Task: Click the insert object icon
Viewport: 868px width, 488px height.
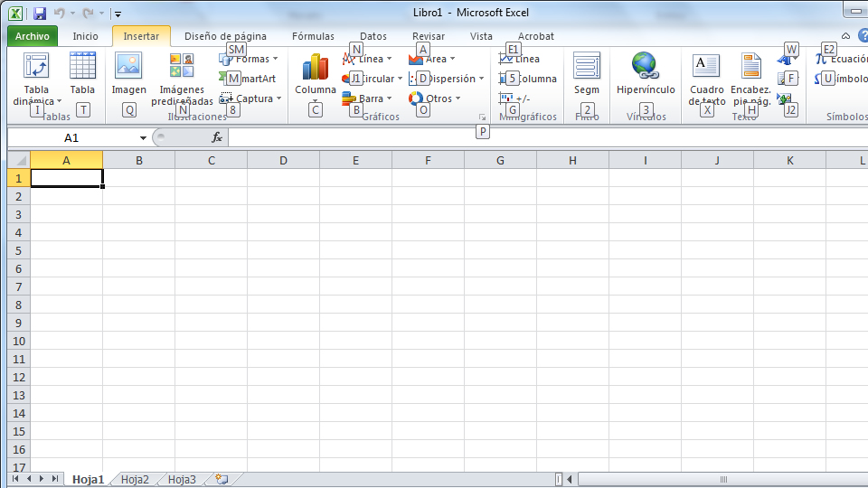Action: pos(785,99)
